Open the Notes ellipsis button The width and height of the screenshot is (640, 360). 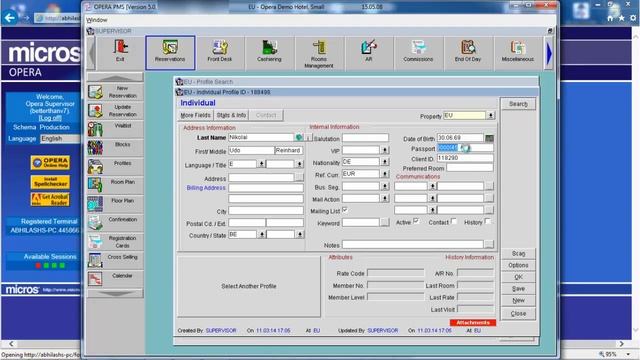(489, 245)
